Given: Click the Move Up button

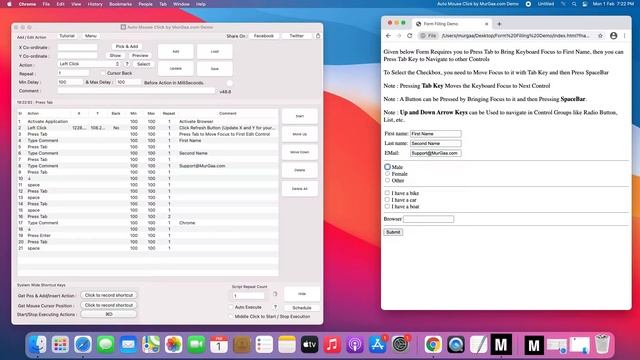Looking at the screenshot, I should click(x=300, y=134).
